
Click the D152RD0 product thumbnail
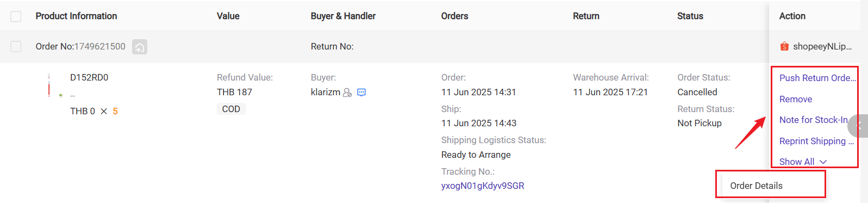(x=53, y=86)
